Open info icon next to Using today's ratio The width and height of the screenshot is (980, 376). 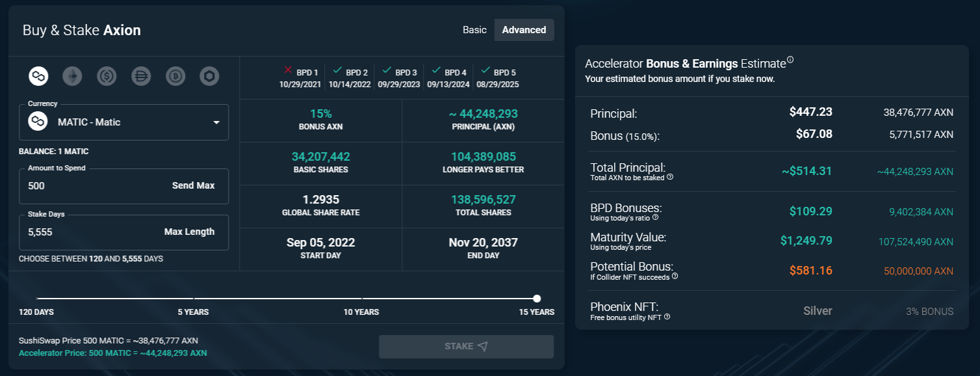tap(655, 217)
